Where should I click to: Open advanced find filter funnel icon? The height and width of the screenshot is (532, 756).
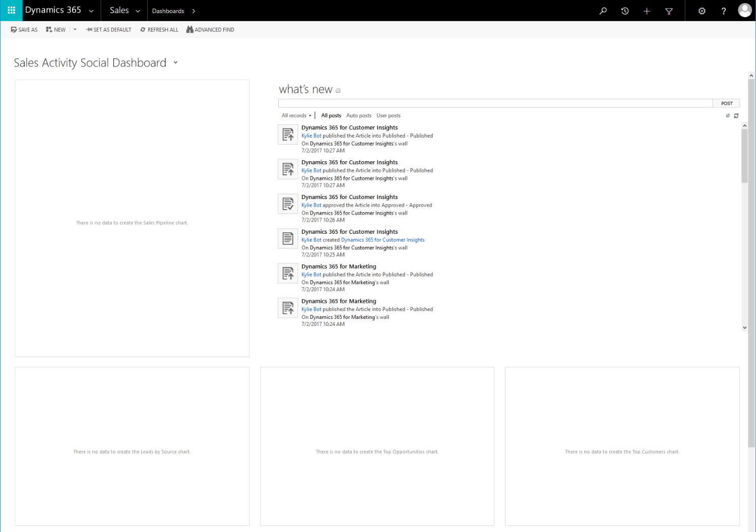[669, 11]
